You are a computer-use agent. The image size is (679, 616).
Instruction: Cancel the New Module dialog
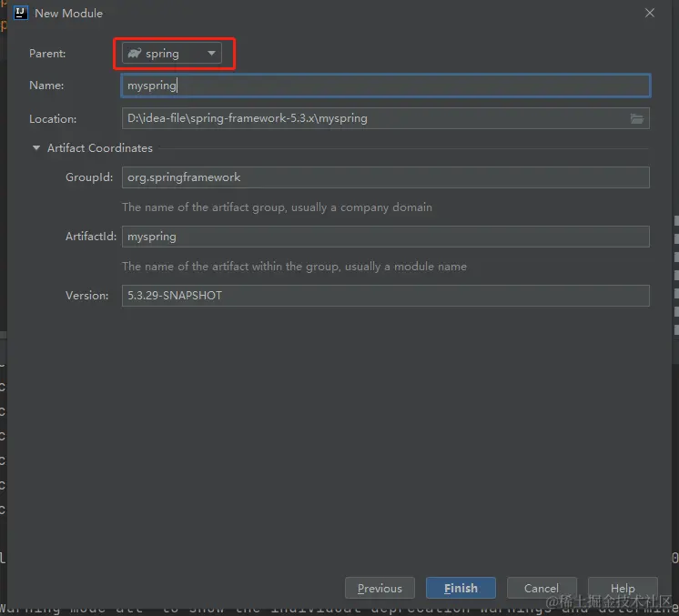542,589
